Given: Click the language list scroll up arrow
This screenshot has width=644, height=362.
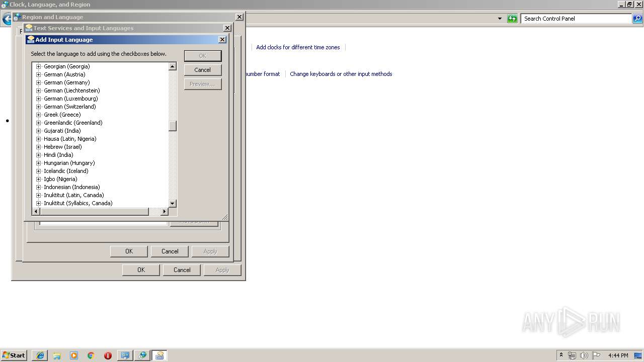Looking at the screenshot, I should (173, 66).
